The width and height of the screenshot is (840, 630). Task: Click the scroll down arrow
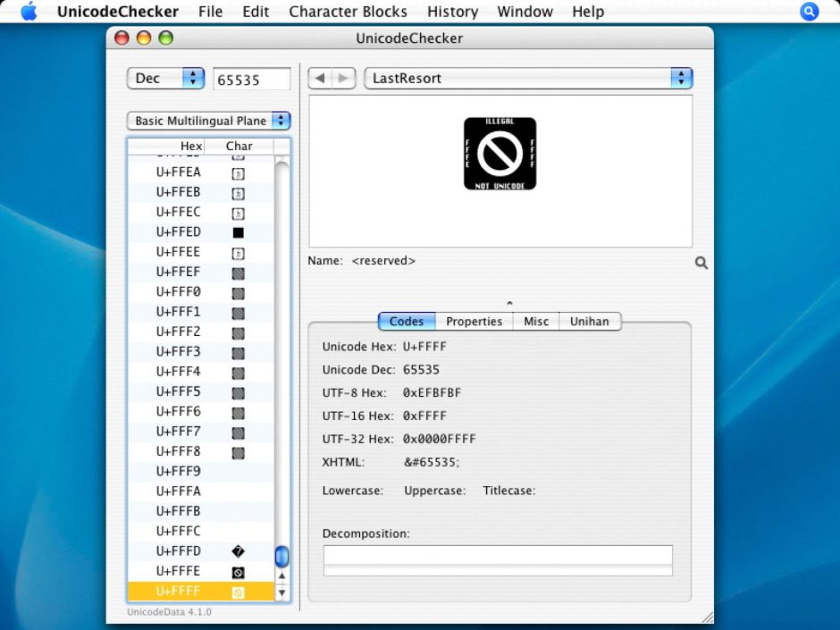click(281, 592)
